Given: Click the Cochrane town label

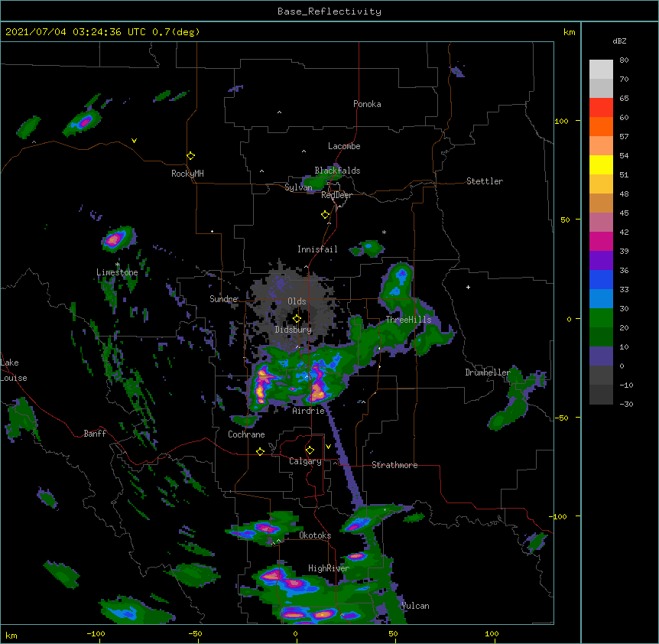Looking at the screenshot, I should [246, 434].
